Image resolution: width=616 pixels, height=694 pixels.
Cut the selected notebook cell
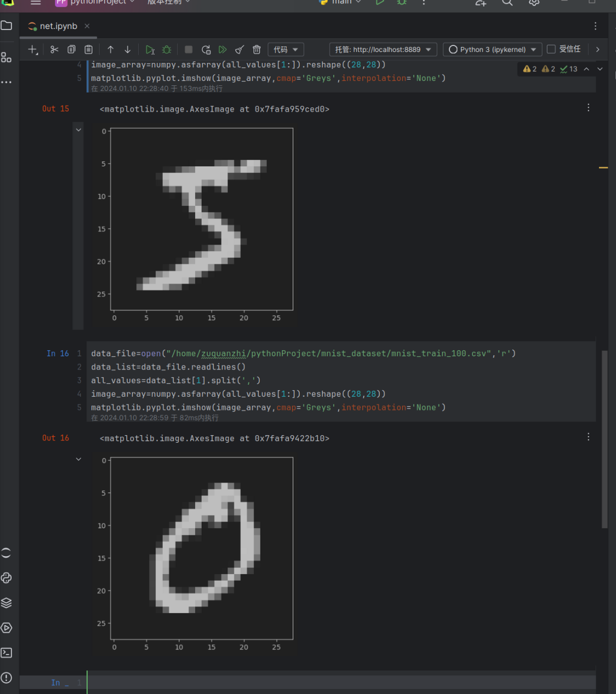(54, 50)
